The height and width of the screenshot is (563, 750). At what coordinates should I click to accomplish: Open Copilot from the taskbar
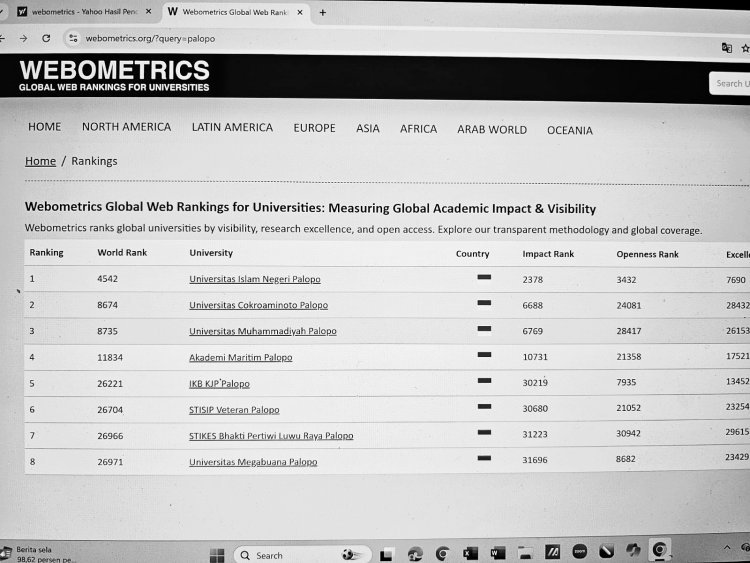(x=633, y=551)
